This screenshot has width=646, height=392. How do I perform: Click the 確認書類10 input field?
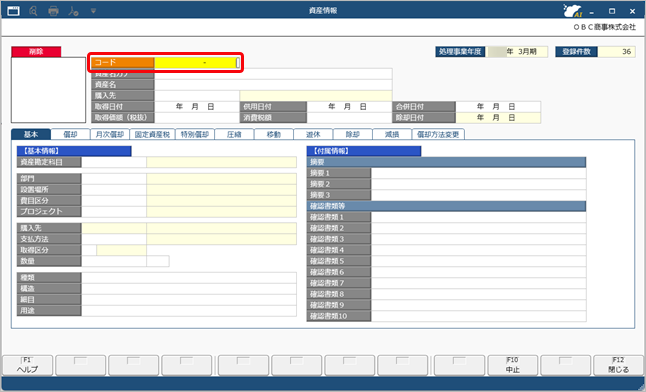479,316
